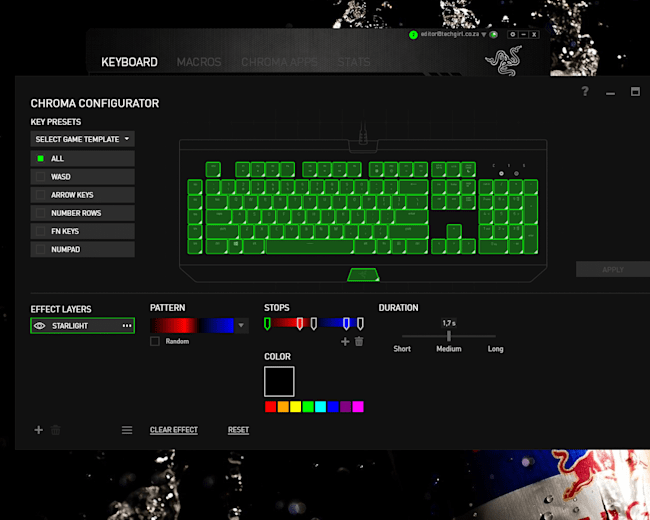This screenshot has height=520, width=650.
Task: Open settings gear in Synapse window
Action: (512, 34)
